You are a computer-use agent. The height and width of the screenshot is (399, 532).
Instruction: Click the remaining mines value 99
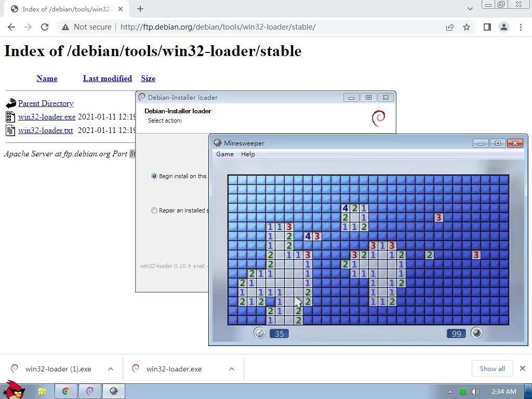click(x=456, y=334)
